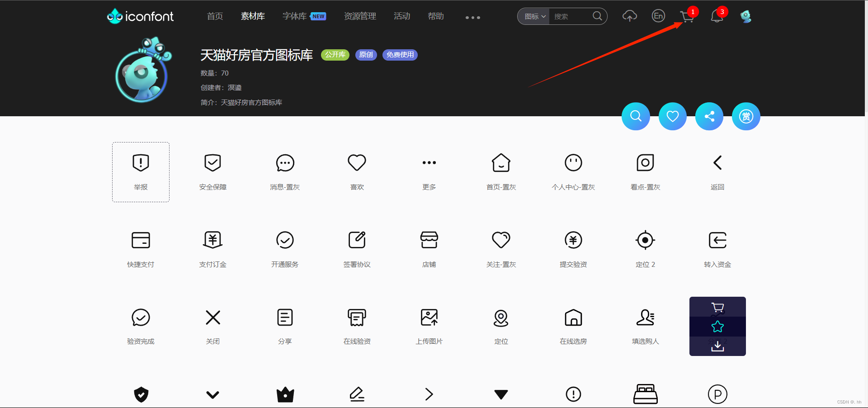Viewport: 868px width, 408px height.
Task: Select the circled P parking icon
Action: click(717, 394)
